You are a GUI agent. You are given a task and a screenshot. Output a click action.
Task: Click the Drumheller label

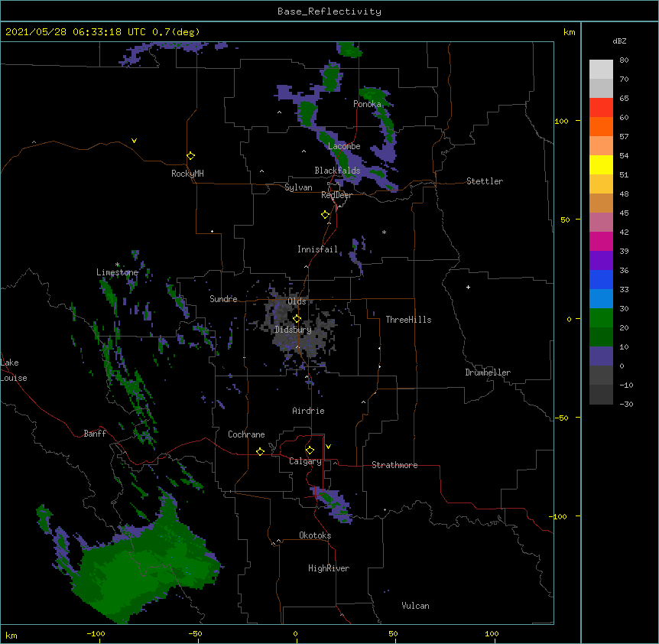[488, 372]
